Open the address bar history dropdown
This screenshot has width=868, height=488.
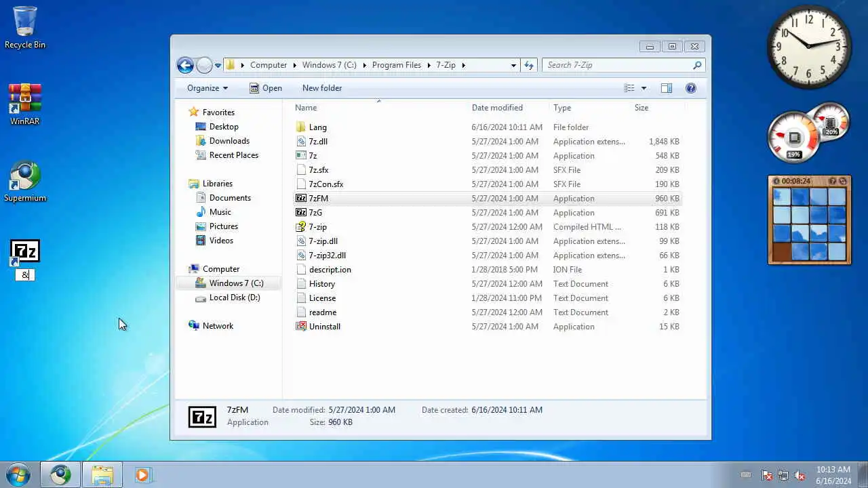513,65
